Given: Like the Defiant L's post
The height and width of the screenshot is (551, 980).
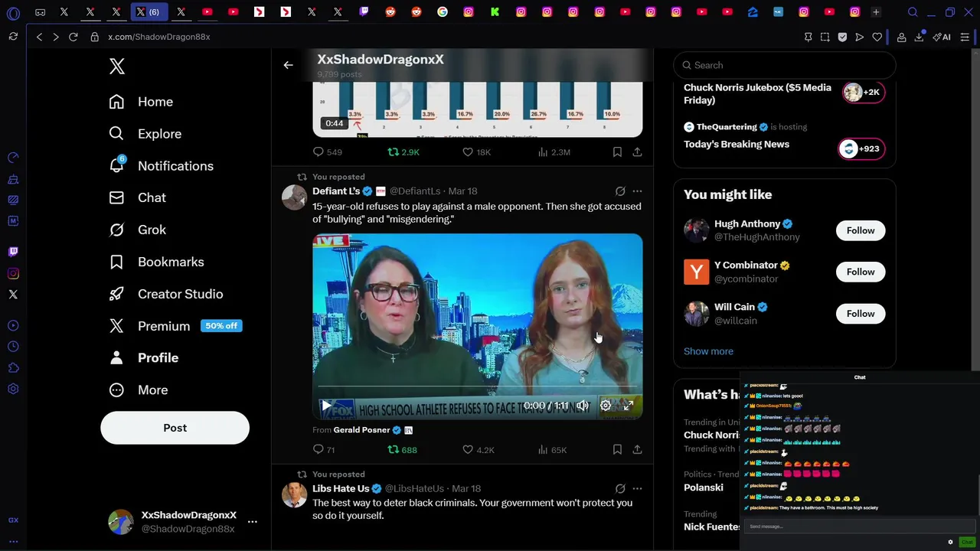Looking at the screenshot, I should (478, 450).
